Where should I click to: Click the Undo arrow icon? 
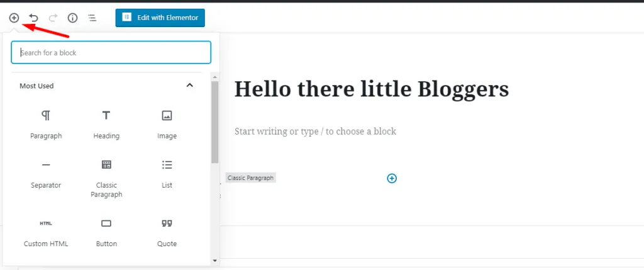[x=33, y=18]
